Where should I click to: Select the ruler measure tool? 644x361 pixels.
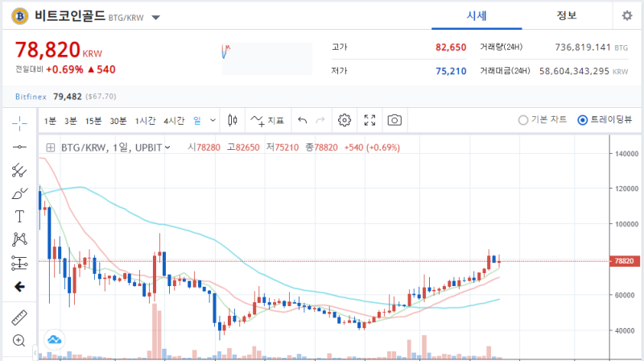click(x=19, y=317)
